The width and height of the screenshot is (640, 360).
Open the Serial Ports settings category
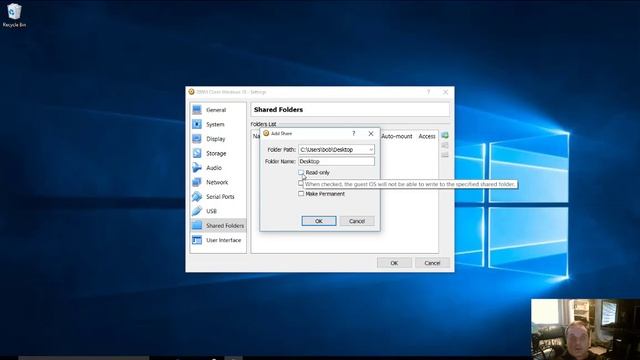tap(218, 197)
